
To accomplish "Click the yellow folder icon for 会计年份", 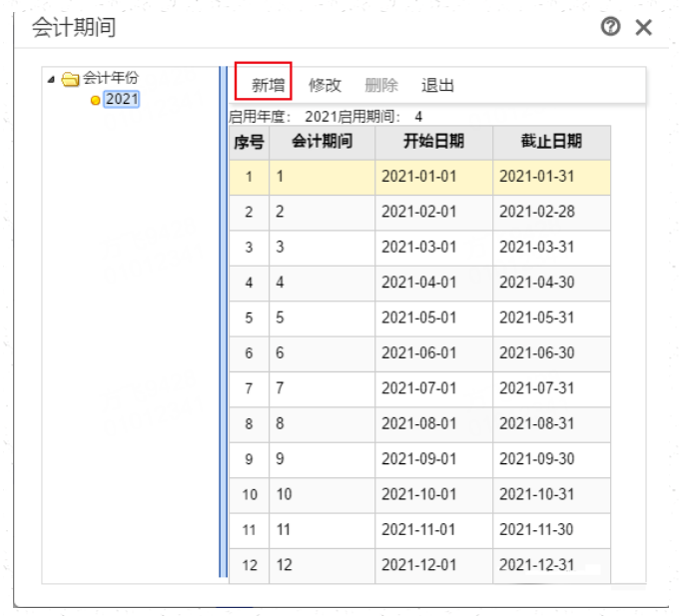I will pos(70,79).
